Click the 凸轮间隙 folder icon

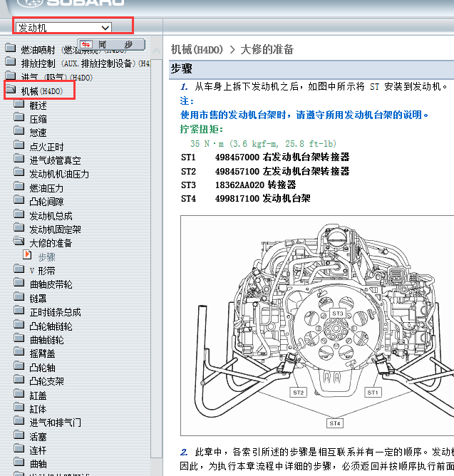[x=19, y=200]
